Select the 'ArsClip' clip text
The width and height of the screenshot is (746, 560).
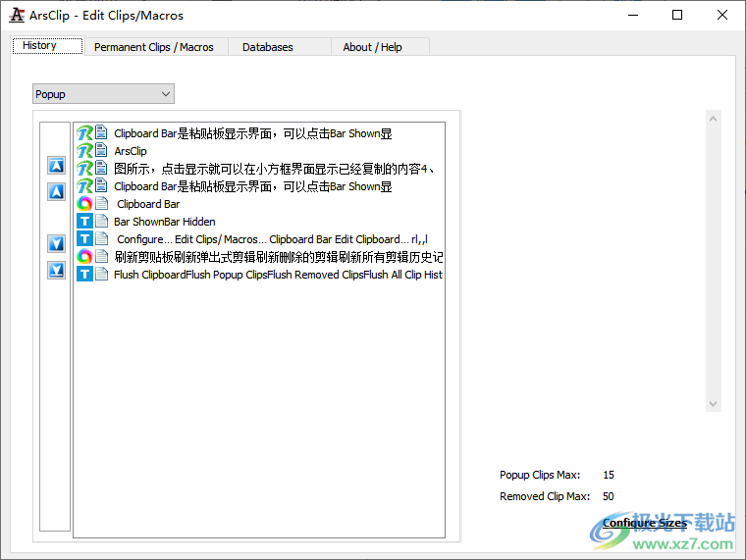tap(131, 151)
